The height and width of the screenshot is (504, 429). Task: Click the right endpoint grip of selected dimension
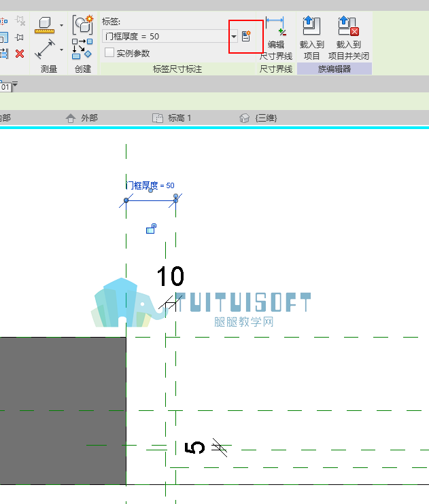pos(175,200)
